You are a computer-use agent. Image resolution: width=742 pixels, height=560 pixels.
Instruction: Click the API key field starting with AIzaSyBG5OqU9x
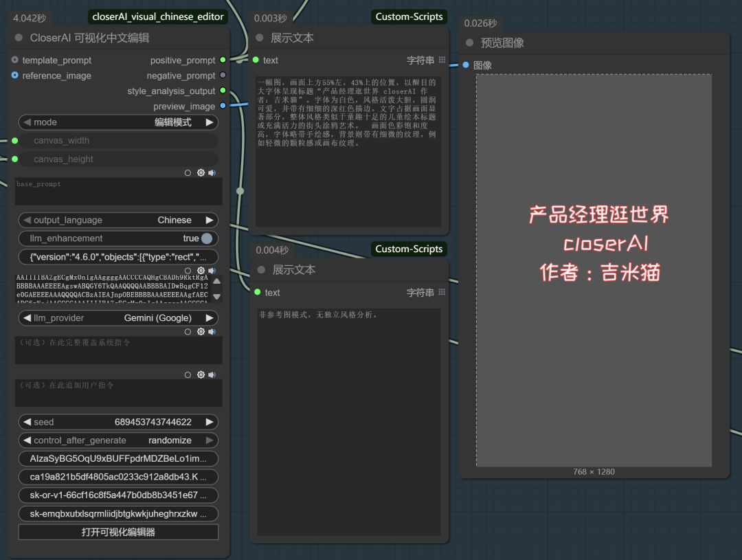[x=118, y=458]
